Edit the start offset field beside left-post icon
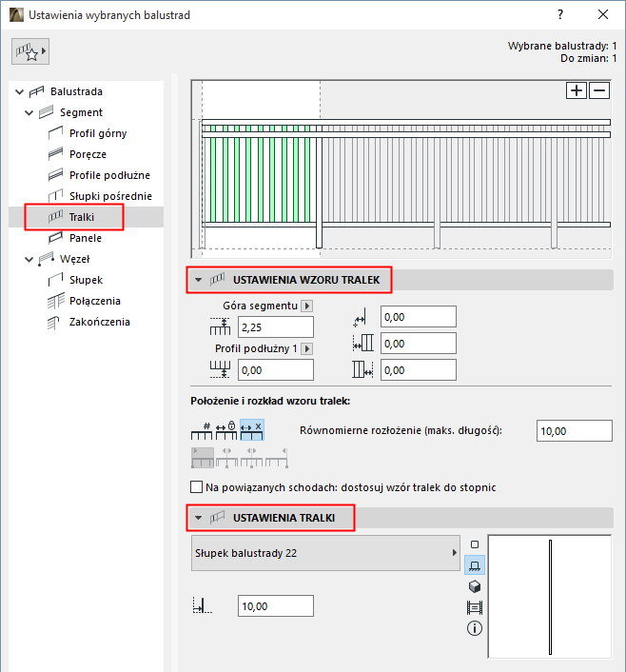Viewport: 626px width, 672px height. click(x=419, y=344)
